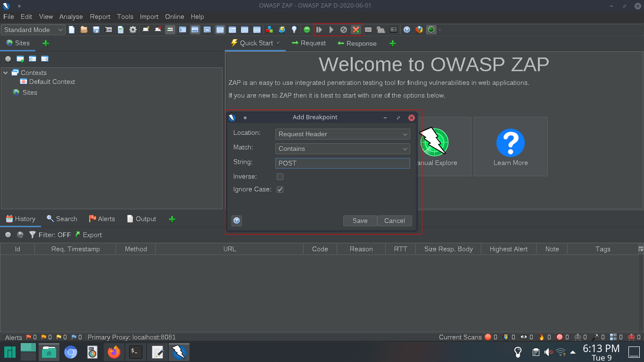The height and width of the screenshot is (362, 644).
Task: Open the File menu
Action: [x=8, y=16]
